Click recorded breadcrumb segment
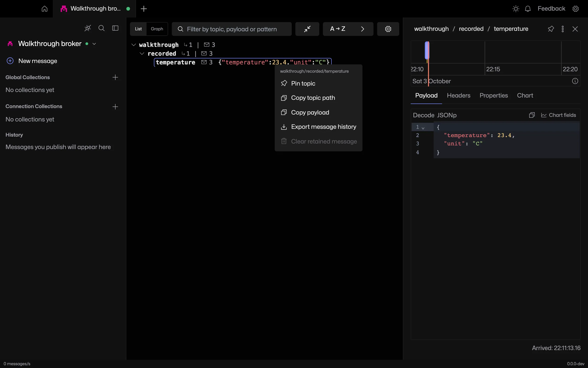The width and height of the screenshot is (588, 368). 471,29
